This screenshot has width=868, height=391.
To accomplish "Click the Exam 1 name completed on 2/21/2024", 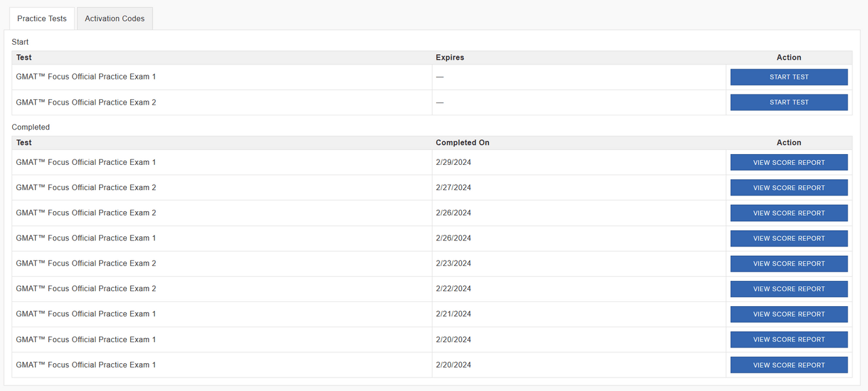I will 86,314.
